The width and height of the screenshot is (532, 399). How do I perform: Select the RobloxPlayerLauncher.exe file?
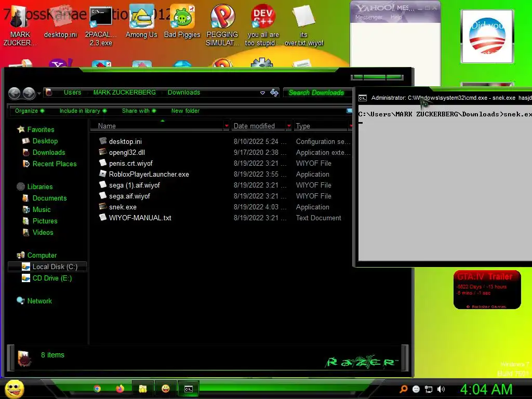pos(224,174)
